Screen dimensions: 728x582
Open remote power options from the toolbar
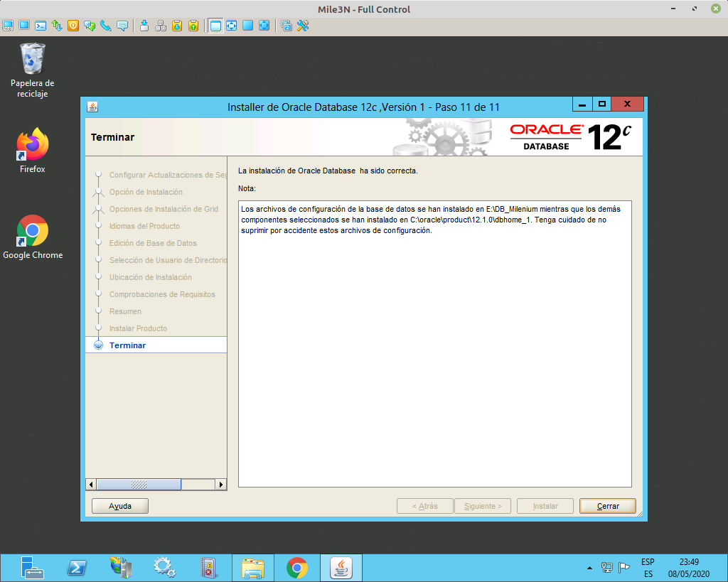(x=73, y=26)
